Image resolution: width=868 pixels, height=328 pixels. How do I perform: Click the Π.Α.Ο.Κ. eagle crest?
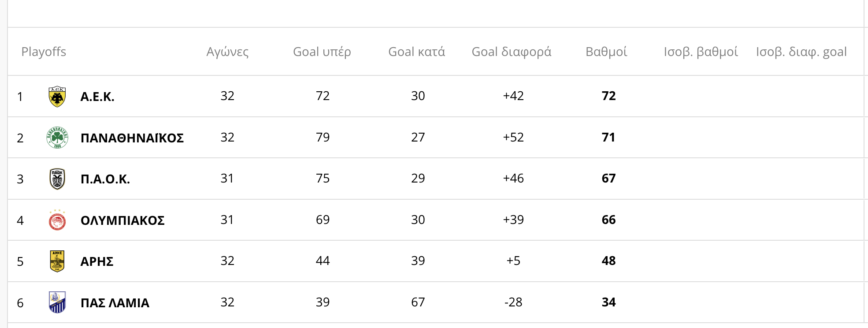[57, 179]
